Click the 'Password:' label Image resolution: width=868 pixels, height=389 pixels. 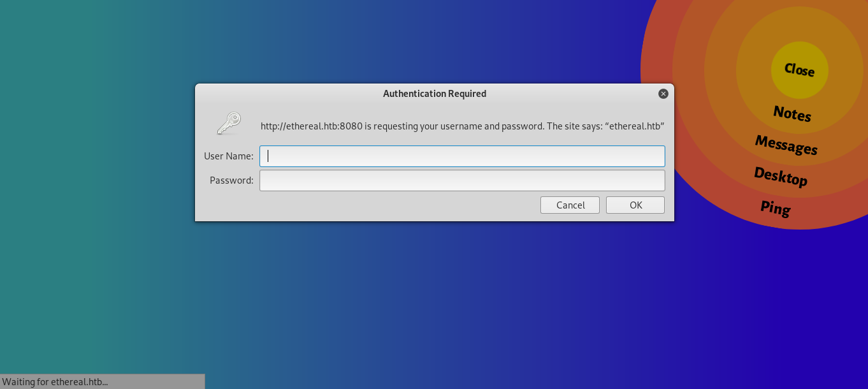point(231,180)
